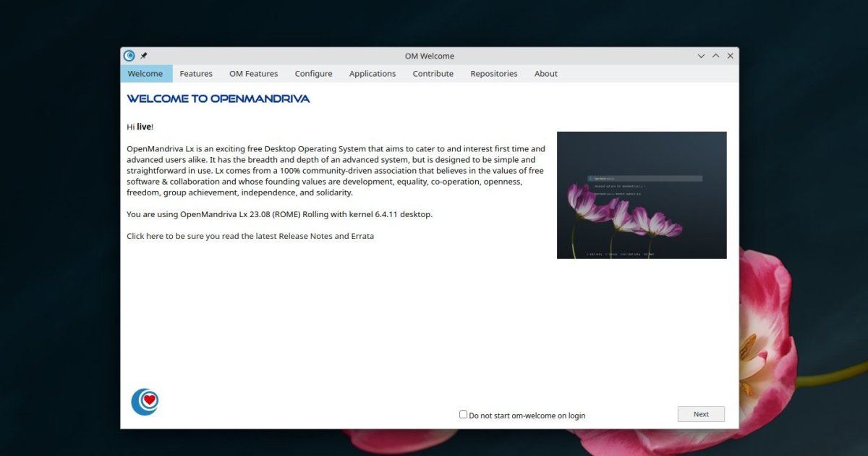The width and height of the screenshot is (868, 456).
Task: Minimize the OM Welcome window
Action: [701, 55]
